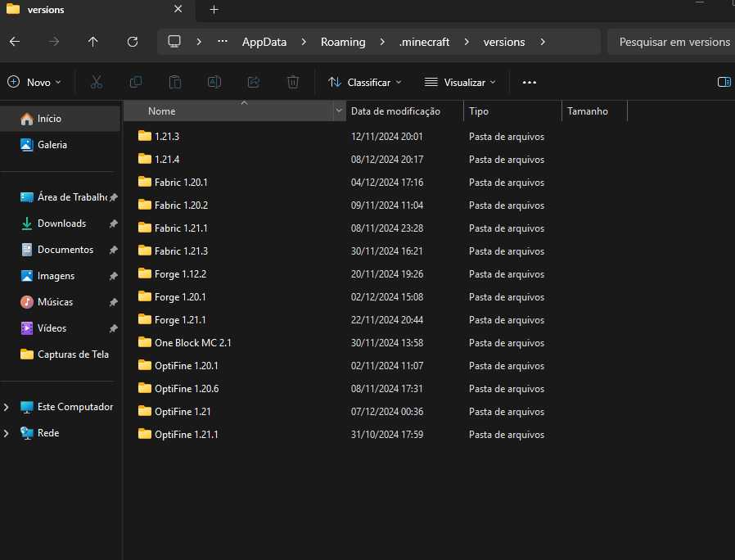Go back with the left arrow
Image resolution: width=735 pixels, height=560 pixels.
coord(15,42)
